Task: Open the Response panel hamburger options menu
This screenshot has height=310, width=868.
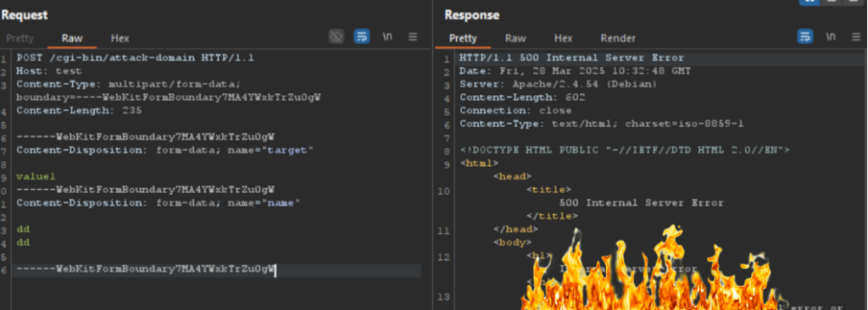Action: point(856,37)
